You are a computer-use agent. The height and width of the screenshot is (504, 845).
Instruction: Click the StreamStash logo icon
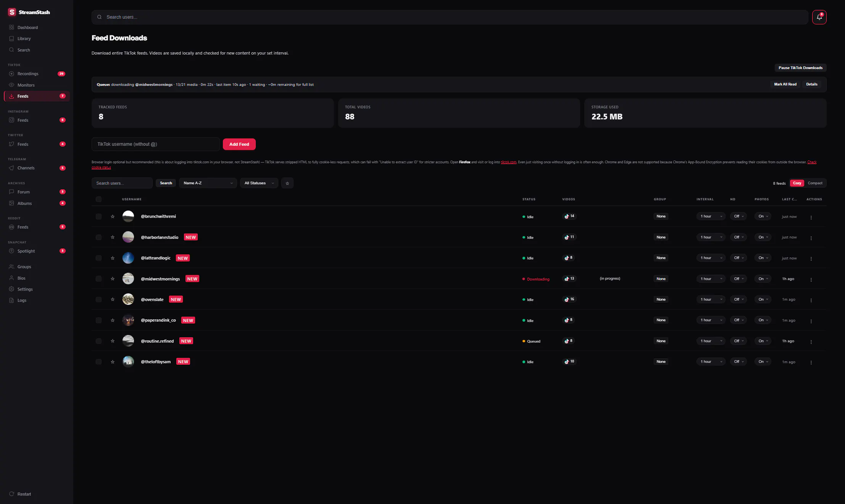[x=12, y=12]
